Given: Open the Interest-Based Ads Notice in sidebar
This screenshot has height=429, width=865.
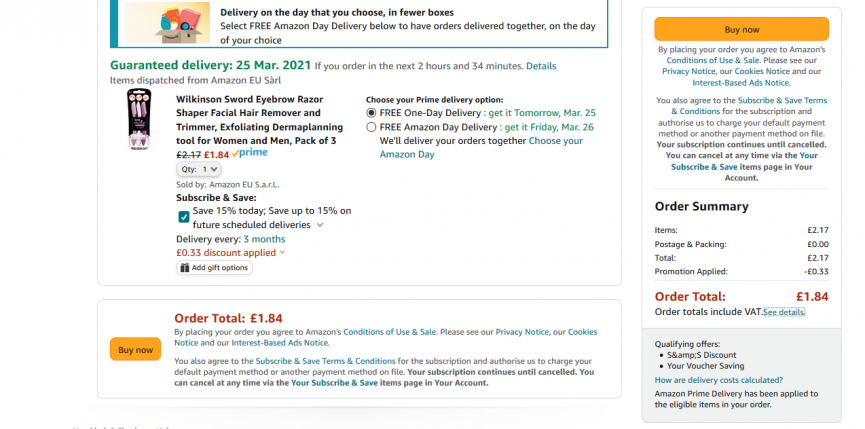Looking at the screenshot, I should coord(741,82).
